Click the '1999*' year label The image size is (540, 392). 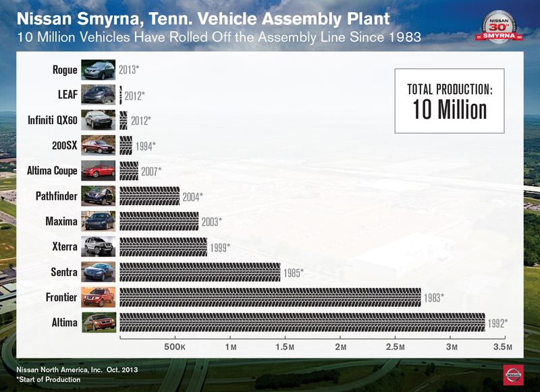[221, 248]
